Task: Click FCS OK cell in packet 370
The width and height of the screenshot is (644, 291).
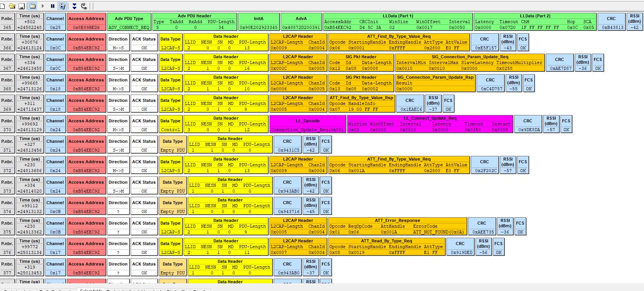Action: [566, 124]
